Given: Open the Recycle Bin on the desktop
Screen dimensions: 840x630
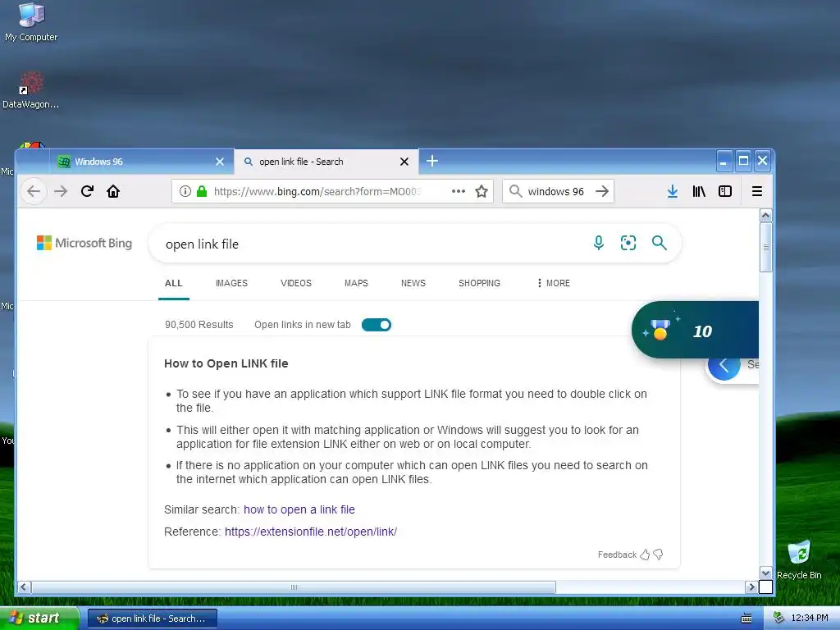Looking at the screenshot, I should (799, 559).
